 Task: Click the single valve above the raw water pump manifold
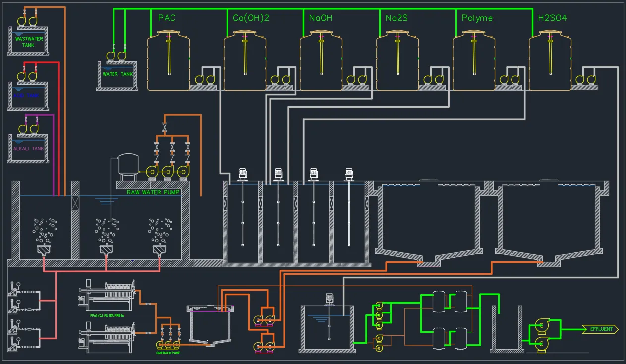tap(165, 126)
